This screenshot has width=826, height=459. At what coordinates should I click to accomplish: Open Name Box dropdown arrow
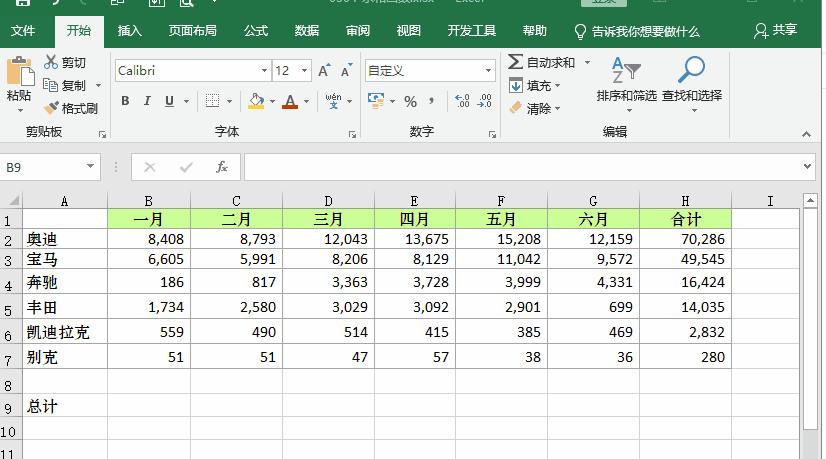90,167
